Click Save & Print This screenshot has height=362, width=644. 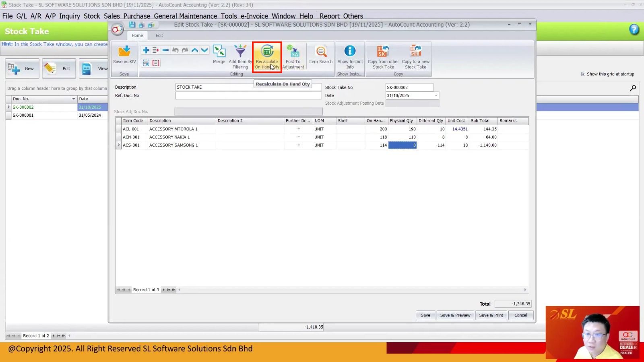pyautogui.click(x=491, y=315)
